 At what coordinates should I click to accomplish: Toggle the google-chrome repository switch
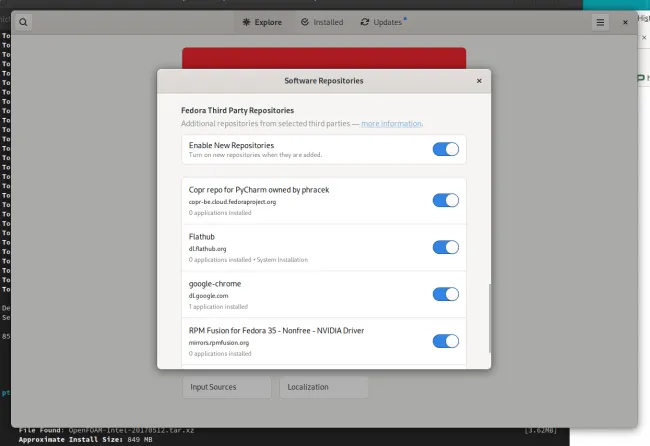coord(446,294)
